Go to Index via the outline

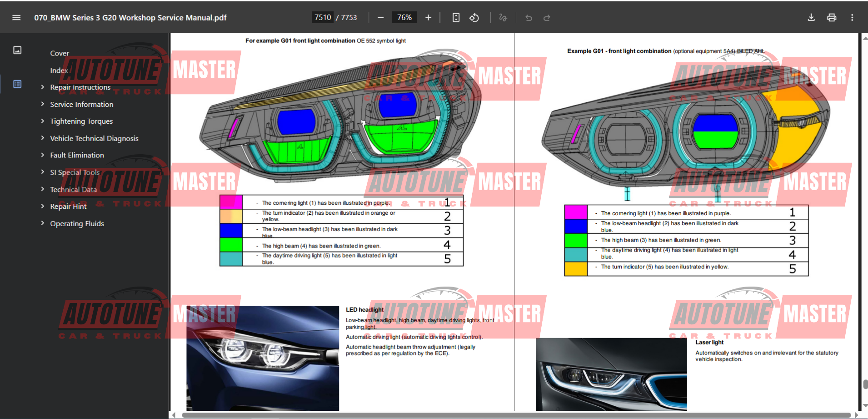coord(59,71)
